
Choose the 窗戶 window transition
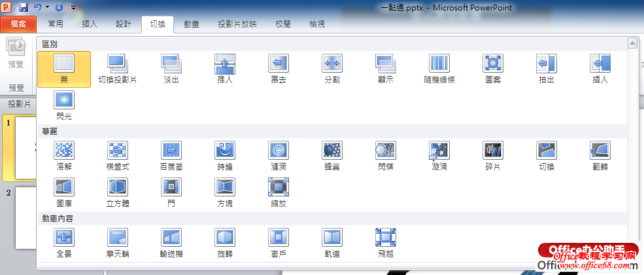pyautogui.click(x=279, y=244)
